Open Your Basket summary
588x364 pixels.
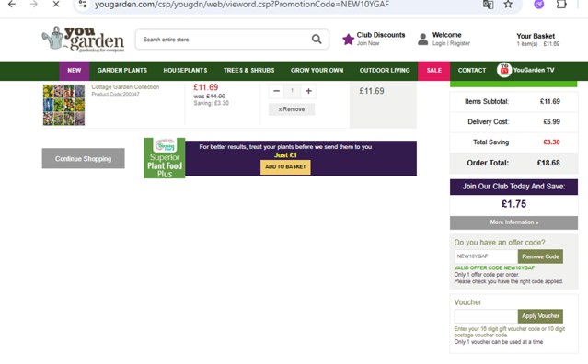pyautogui.click(x=537, y=40)
